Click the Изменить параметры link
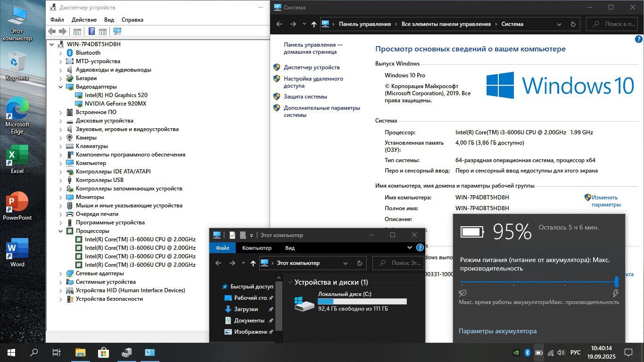 coord(606,201)
